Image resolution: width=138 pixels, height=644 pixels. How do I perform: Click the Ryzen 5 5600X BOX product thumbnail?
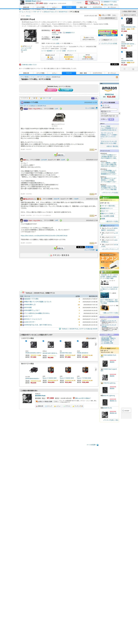[51, 370]
